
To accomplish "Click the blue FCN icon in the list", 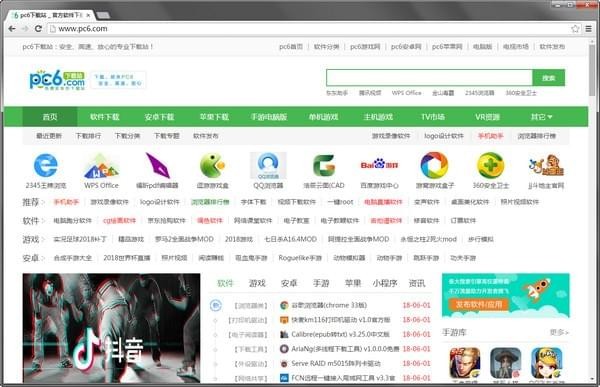I will click(x=284, y=378).
